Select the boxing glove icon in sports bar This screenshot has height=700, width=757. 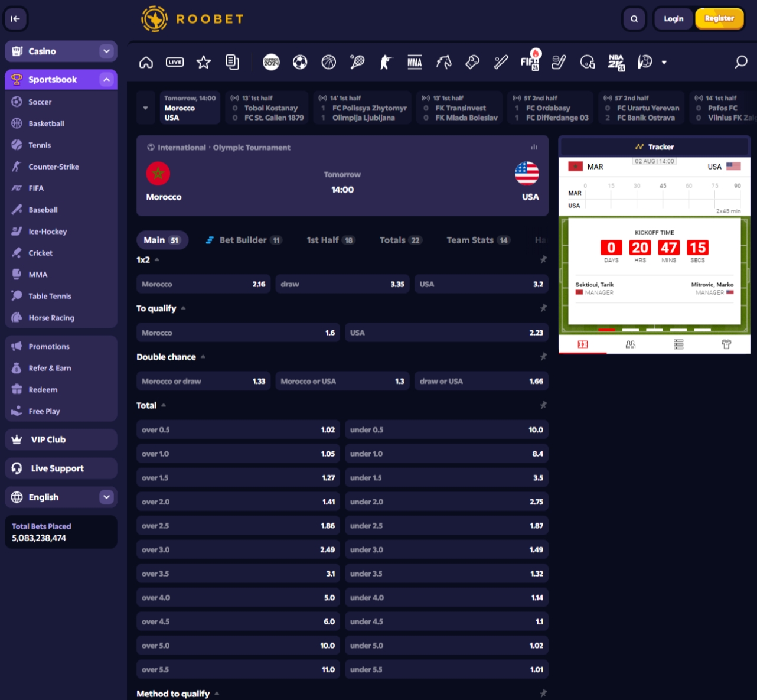point(472,62)
